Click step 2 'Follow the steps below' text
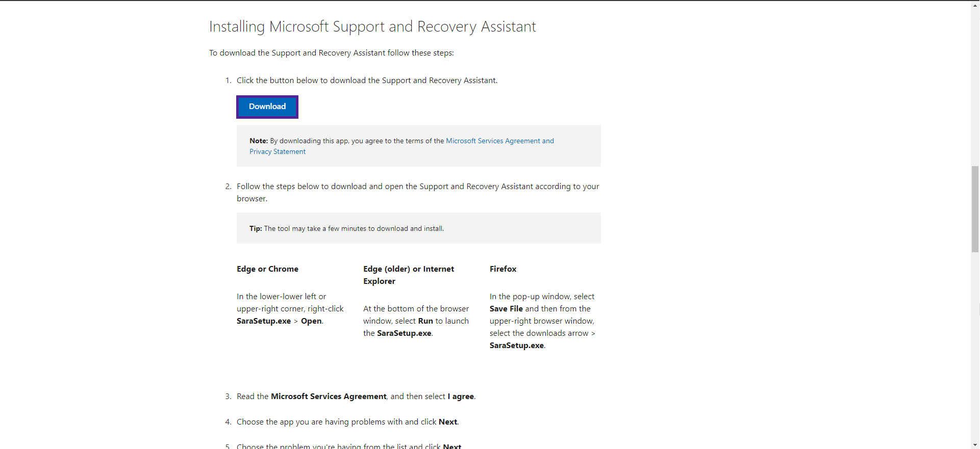This screenshot has width=980, height=449. click(418, 193)
